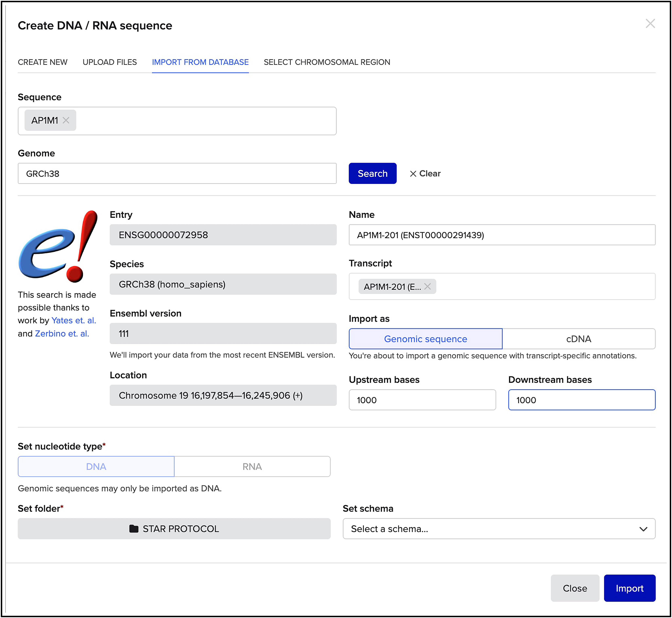Click the STAR PROTOCOL folder icon
The width and height of the screenshot is (672, 618).
tap(134, 529)
